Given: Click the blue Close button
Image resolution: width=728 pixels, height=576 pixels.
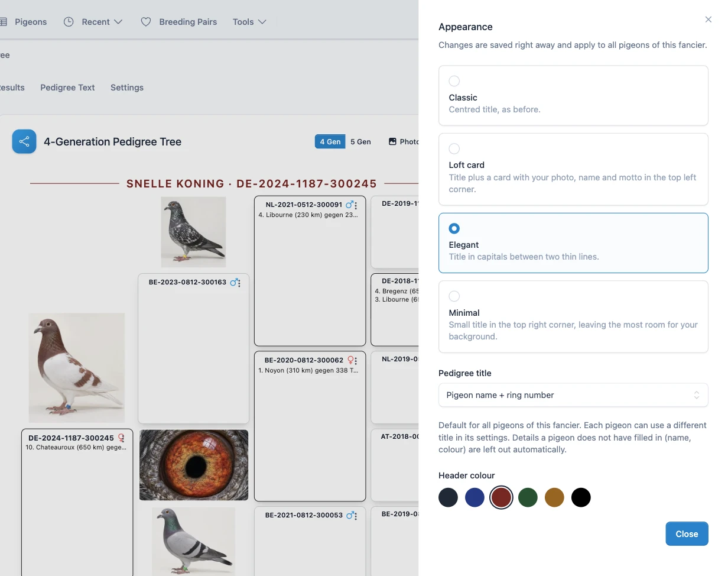Looking at the screenshot, I should pyautogui.click(x=687, y=534).
